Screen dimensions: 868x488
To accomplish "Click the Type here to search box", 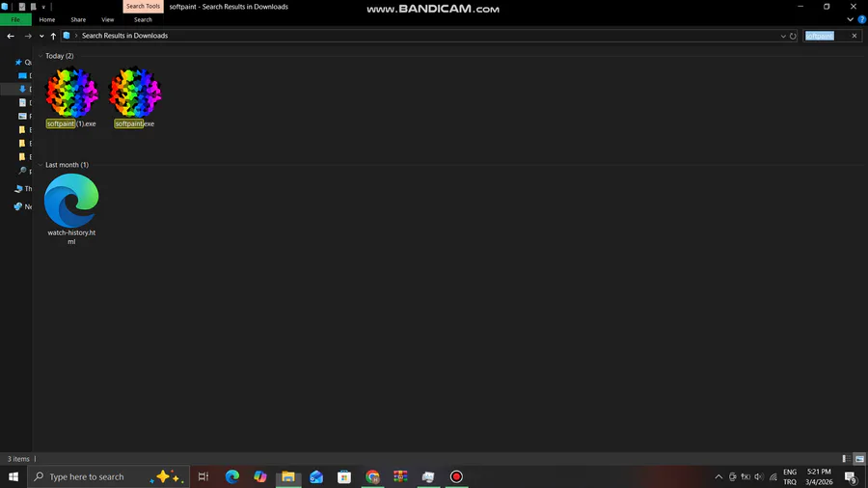I will click(x=108, y=476).
